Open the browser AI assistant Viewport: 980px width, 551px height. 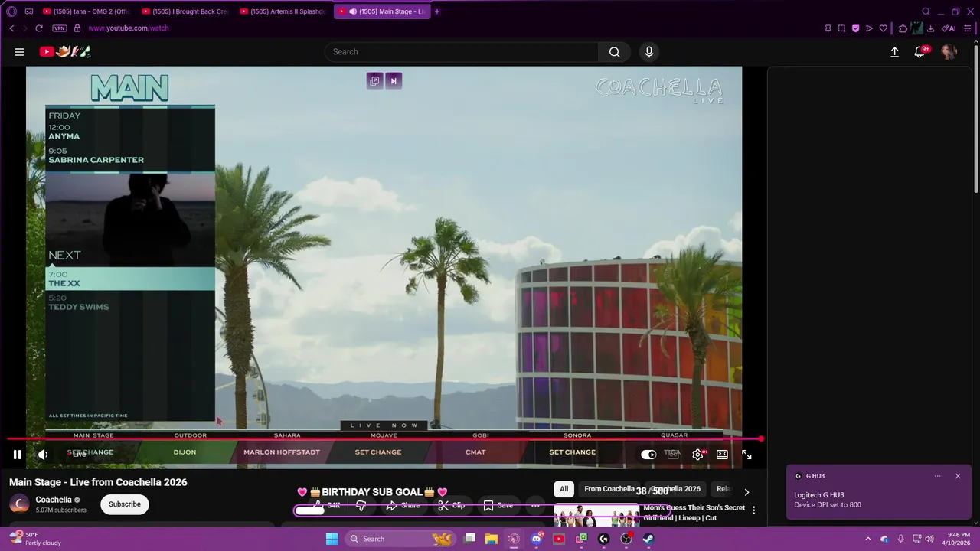coord(949,28)
